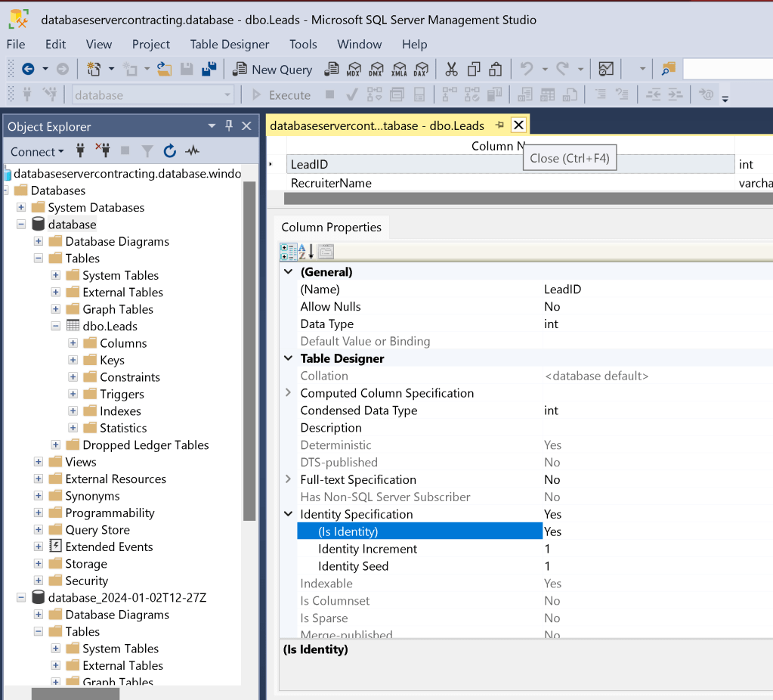
Task: Open the available databases combo box
Action: (x=153, y=94)
